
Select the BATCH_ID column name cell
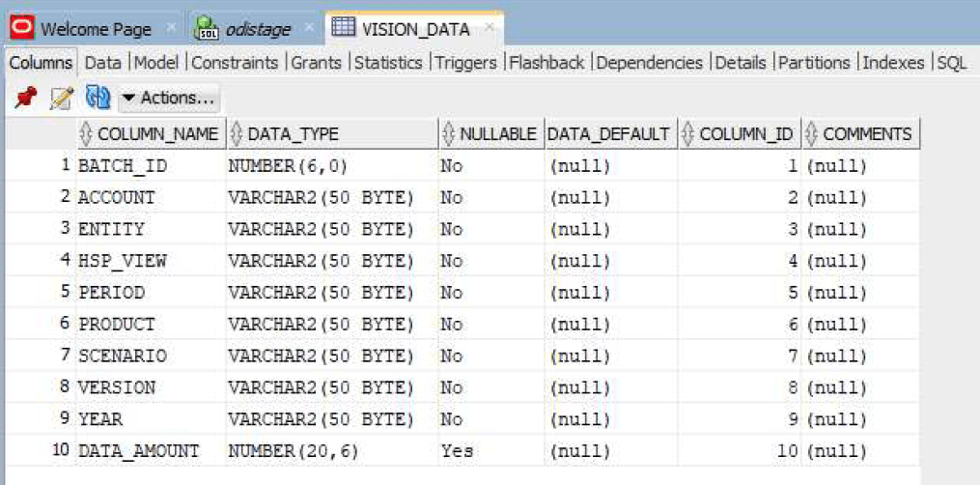click(x=123, y=166)
